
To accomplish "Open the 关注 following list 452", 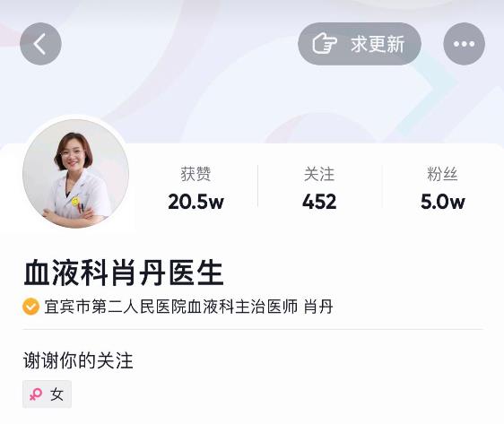I will click(319, 188).
